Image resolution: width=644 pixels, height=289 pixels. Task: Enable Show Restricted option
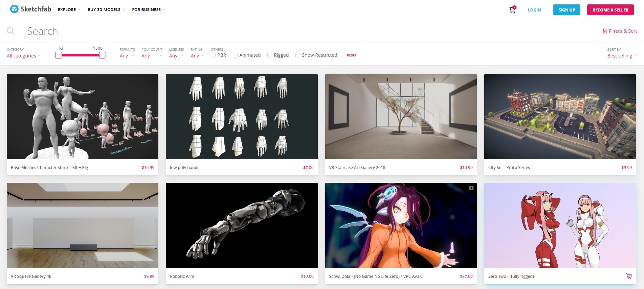click(298, 55)
